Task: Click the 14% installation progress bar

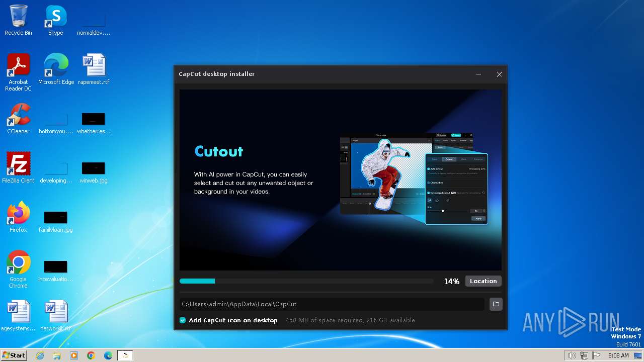Action: point(306,281)
